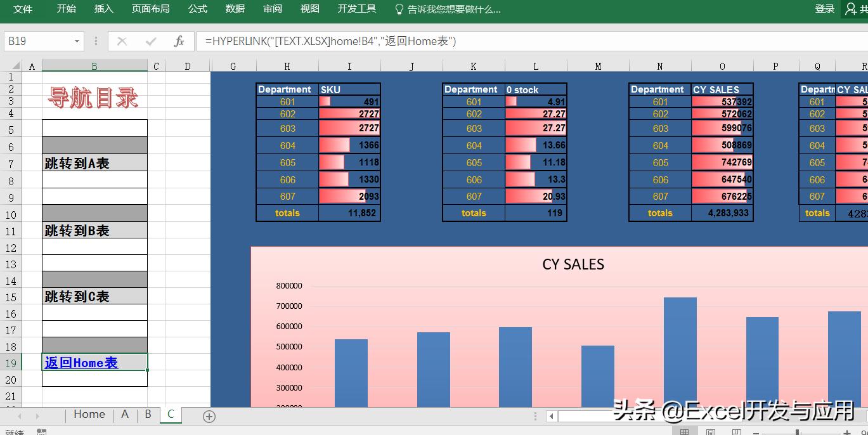Click the Zoom In plus icon

(x=847, y=432)
